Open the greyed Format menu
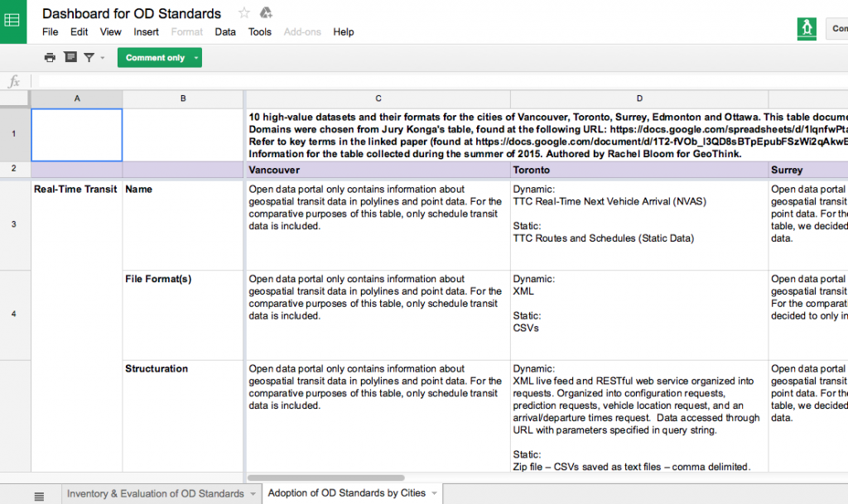The image size is (848, 504). [186, 32]
